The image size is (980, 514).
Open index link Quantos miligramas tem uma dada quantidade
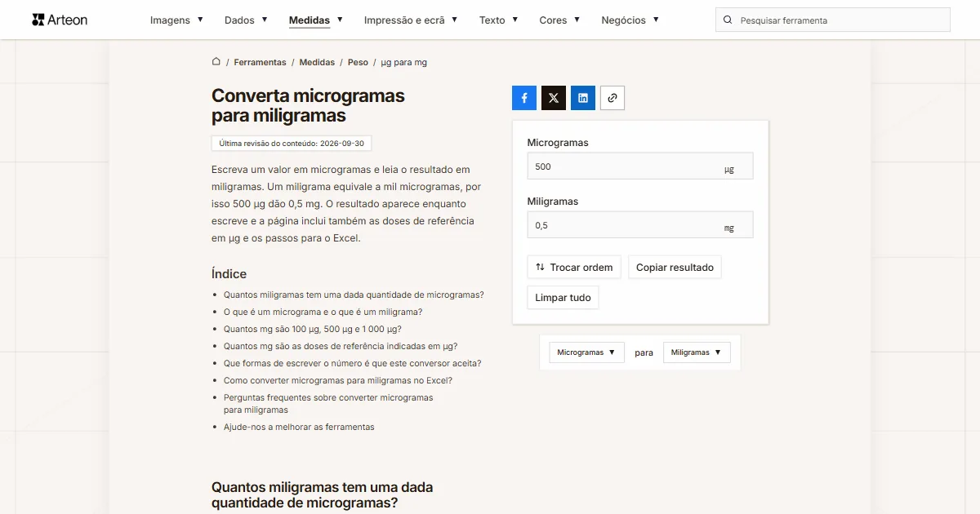(x=354, y=295)
